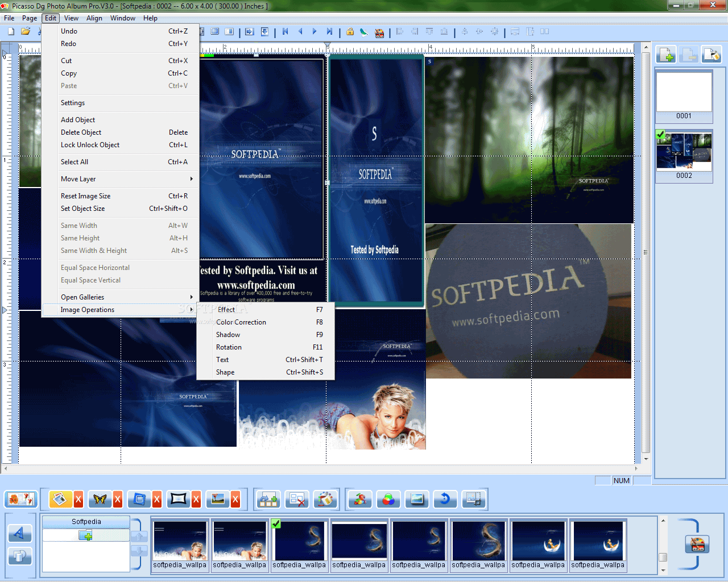Screen dimensions: 728x582
Task: Open the Image Operations submenu entry
Action: [121, 310]
